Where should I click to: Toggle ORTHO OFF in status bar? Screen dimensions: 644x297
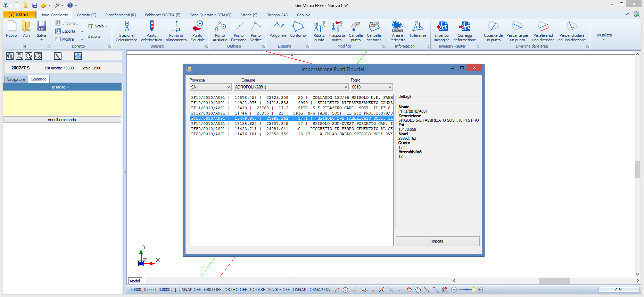pos(236,290)
